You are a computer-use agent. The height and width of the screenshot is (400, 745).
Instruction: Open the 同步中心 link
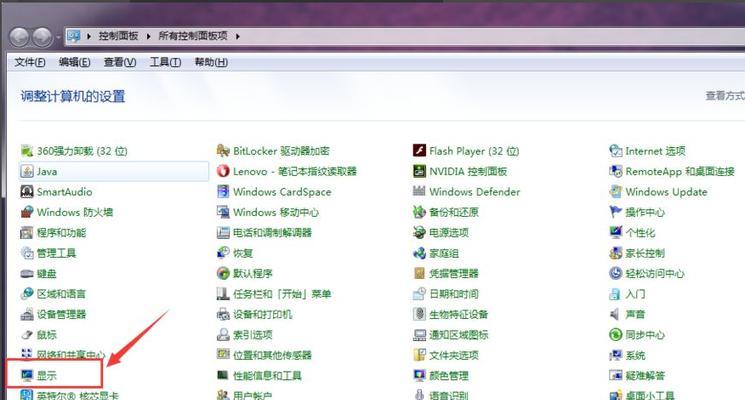pos(645,335)
